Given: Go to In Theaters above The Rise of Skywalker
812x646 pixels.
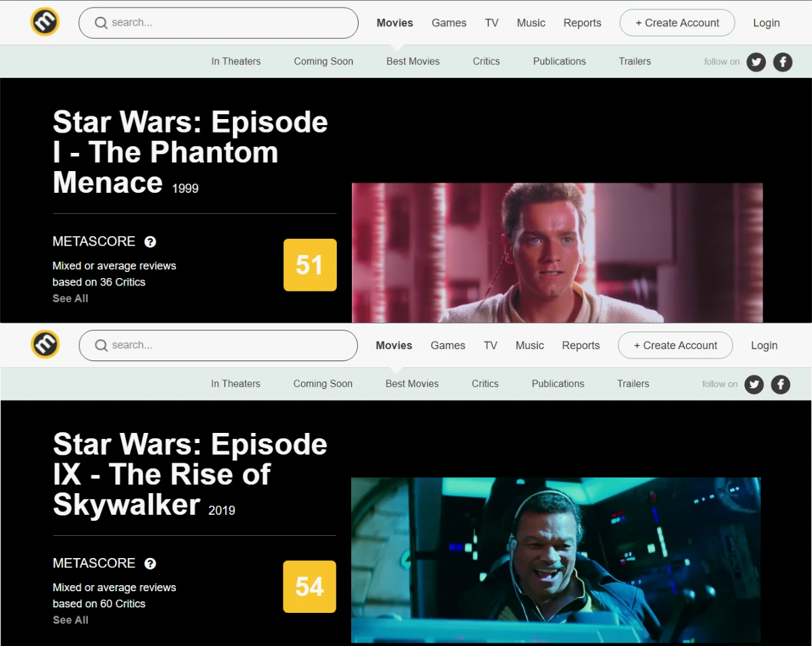Looking at the screenshot, I should [235, 384].
